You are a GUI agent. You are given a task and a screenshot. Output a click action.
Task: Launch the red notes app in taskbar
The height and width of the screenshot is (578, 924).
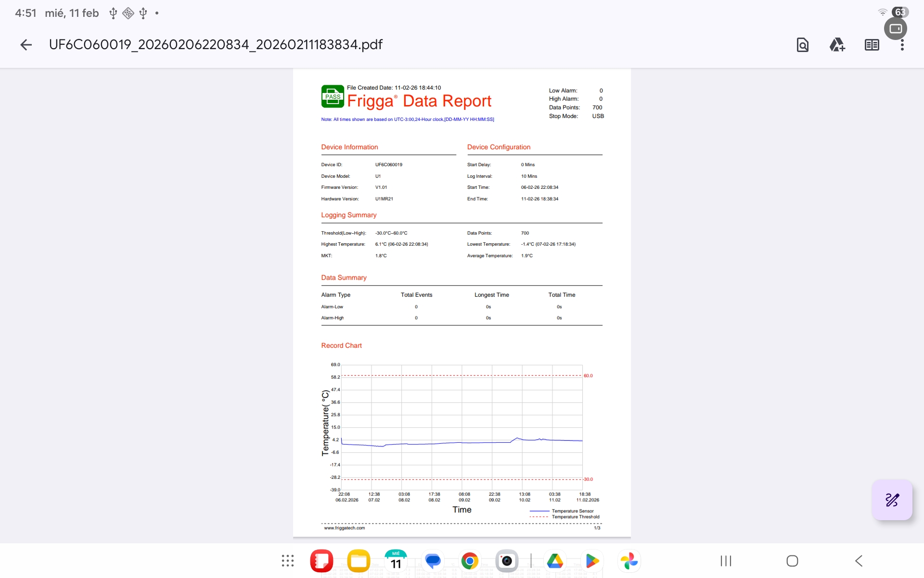coord(321,561)
